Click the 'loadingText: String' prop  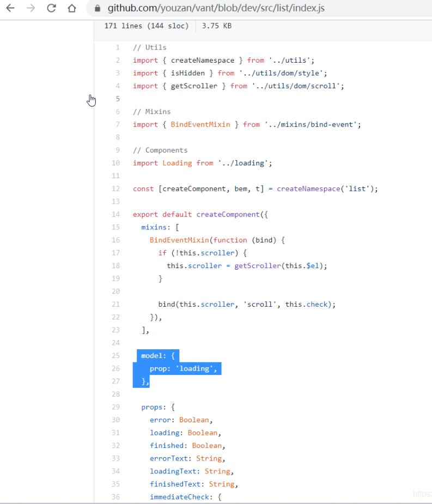(x=190, y=471)
